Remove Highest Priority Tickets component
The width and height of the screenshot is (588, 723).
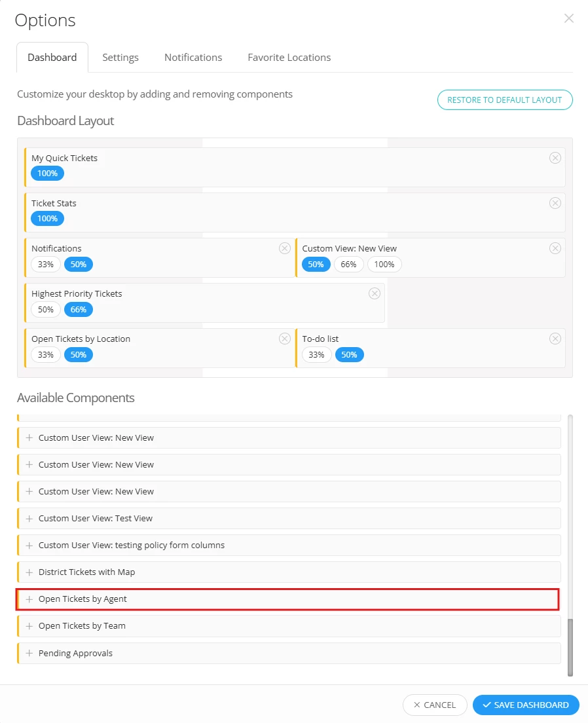tap(375, 293)
